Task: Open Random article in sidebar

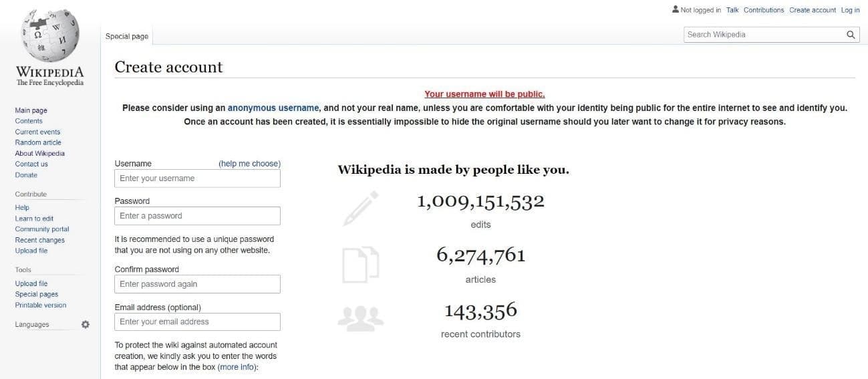Action: tap(38, 142)
